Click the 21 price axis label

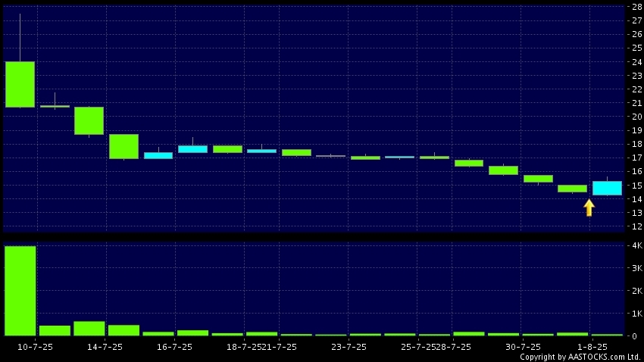(637, 103)
